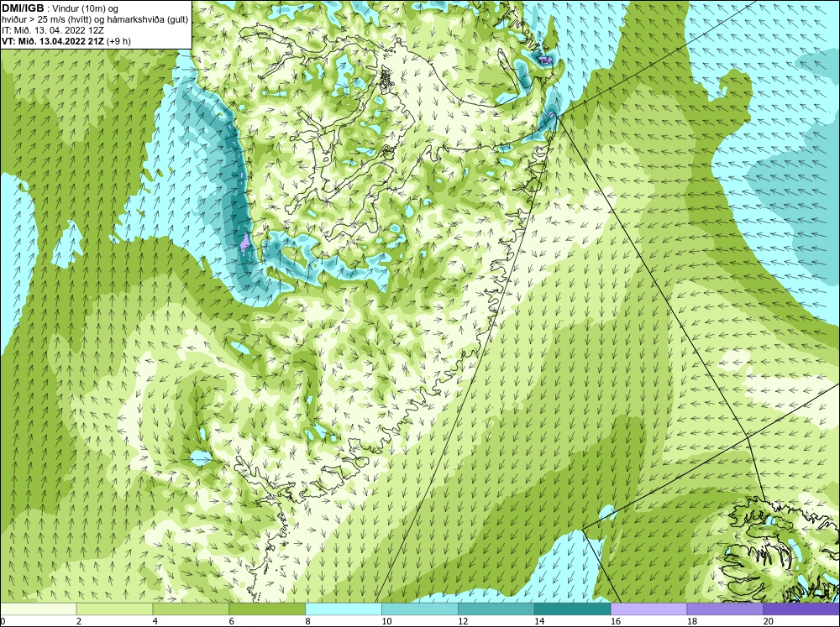Click the 'hviður > 25 m/s' legend line
Viewport: 840px width, 627px height.
(x=95, y=19)
